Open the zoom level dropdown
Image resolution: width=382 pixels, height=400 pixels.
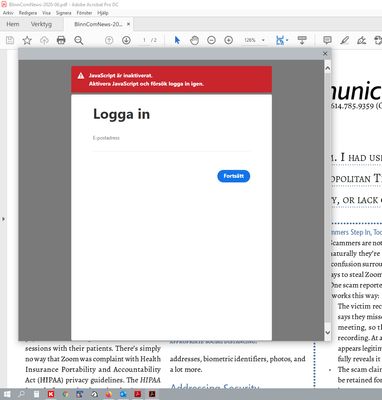(263, 40)
